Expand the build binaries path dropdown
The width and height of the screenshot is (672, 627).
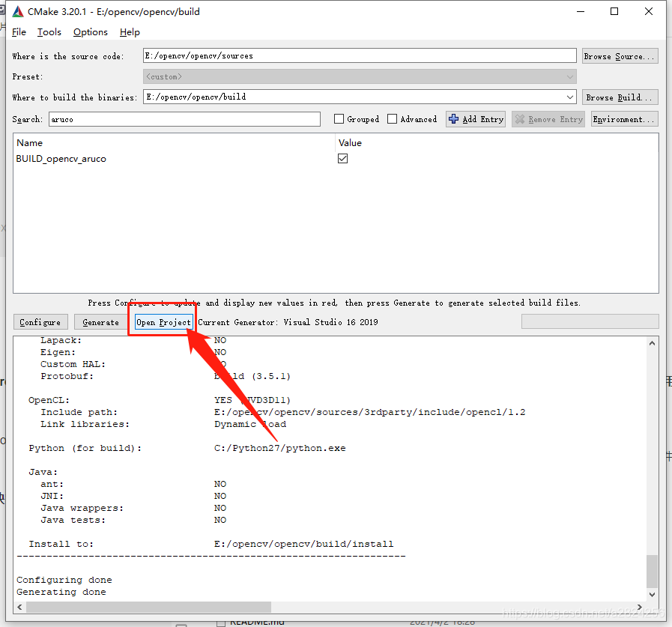tap(570, 97)
